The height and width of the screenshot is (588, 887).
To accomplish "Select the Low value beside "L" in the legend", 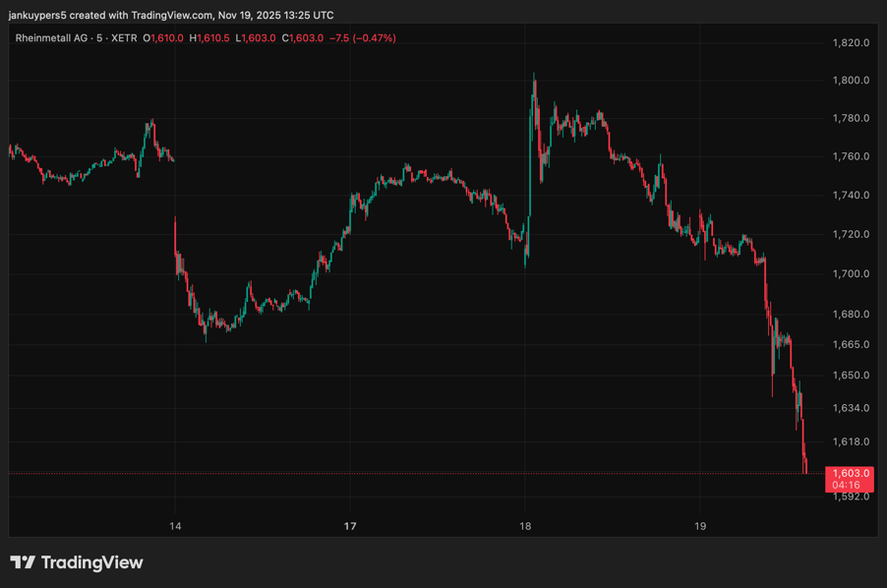I will coord(259,38).
